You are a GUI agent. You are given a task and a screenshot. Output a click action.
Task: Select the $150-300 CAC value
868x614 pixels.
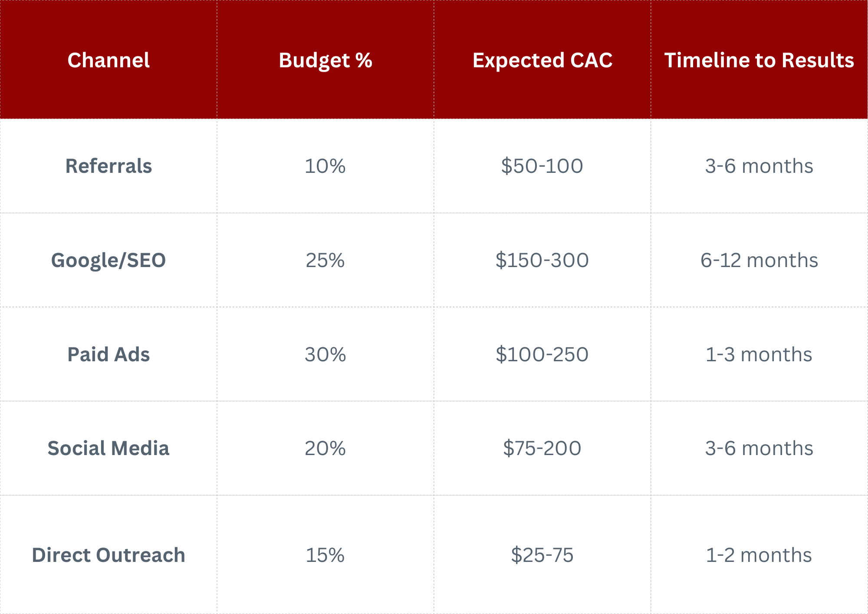(542, 260)
